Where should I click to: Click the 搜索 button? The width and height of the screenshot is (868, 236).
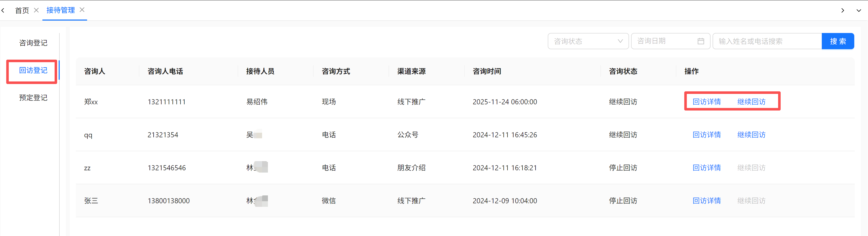(x=837, y=41)
